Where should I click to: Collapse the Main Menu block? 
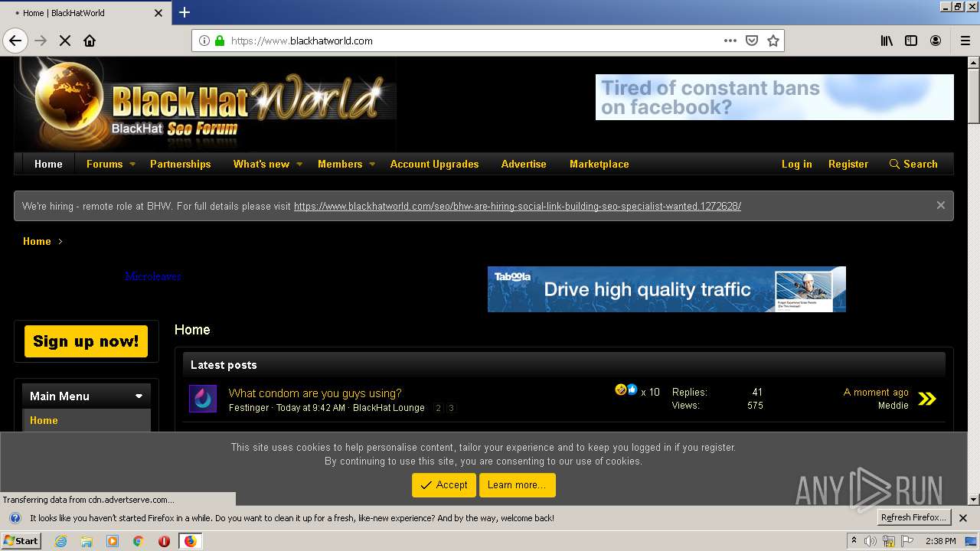(139, 396)
